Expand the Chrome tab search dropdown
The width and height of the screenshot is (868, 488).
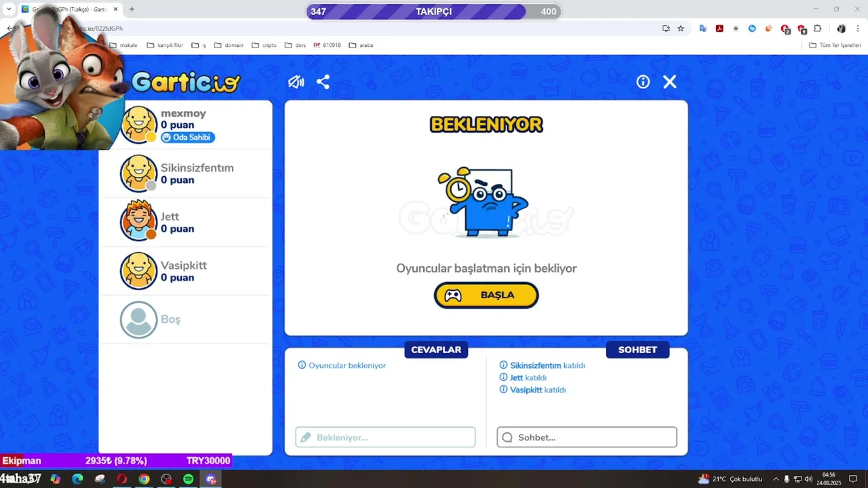point(9,9)
